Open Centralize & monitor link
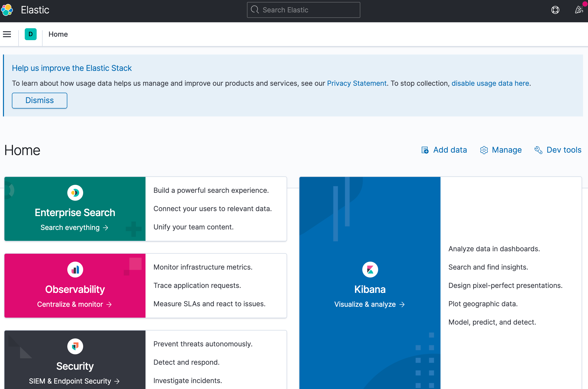The image size is (588, 389). pyautogui.click(x=74, y=305)
